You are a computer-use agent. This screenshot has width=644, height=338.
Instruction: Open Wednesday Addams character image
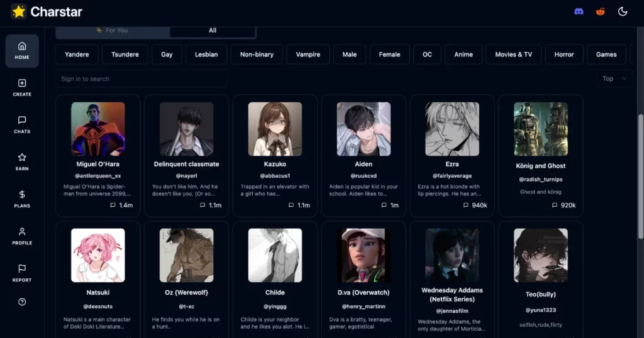pos(452,255)
